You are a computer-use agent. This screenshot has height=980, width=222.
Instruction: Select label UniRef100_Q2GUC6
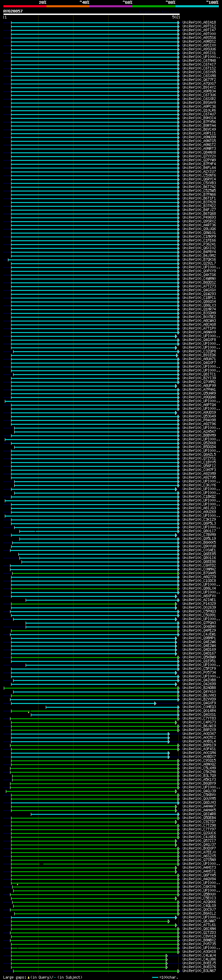tap(199, 833)
